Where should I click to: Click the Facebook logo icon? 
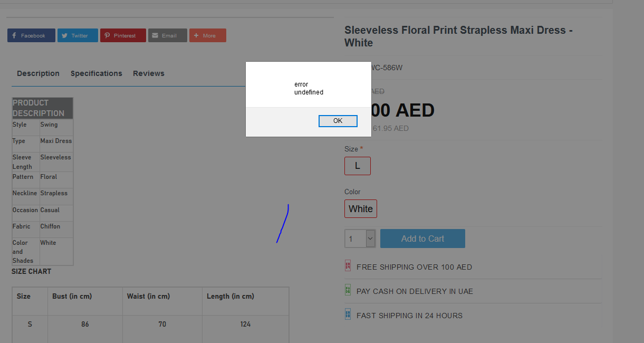14,36
